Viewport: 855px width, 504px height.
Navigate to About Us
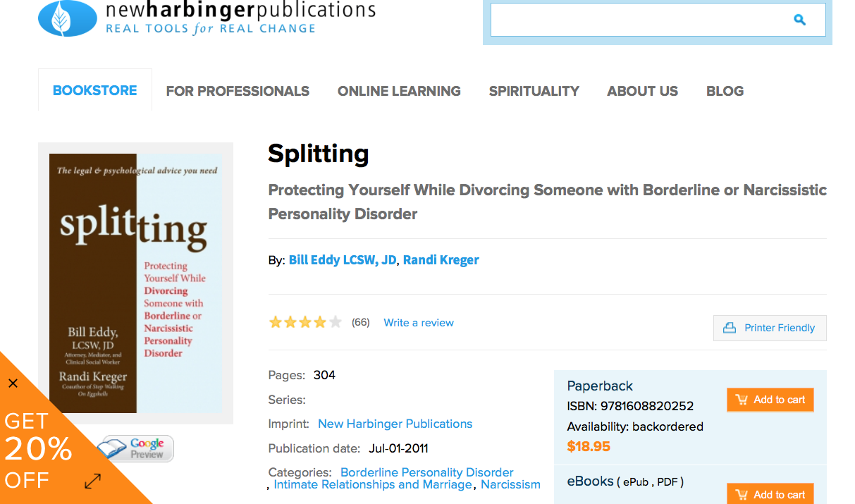[x=642, y=91]
